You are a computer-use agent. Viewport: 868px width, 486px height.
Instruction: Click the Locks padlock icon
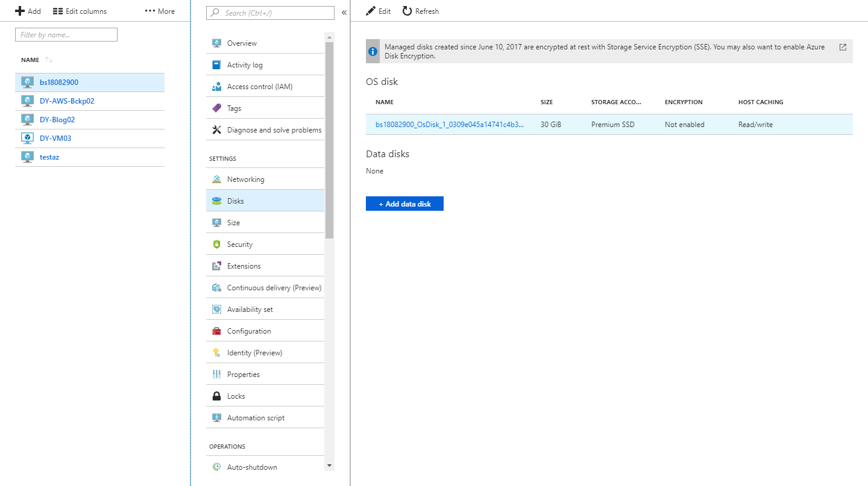pos(216,396)
